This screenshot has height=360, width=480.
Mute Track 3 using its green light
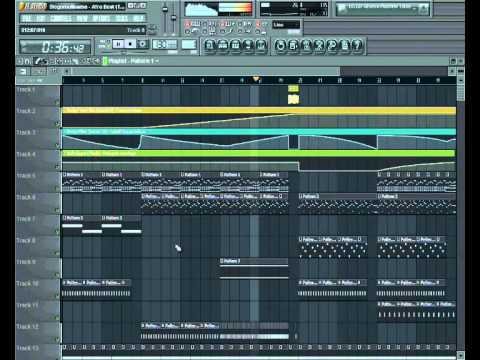pos(57,146)
